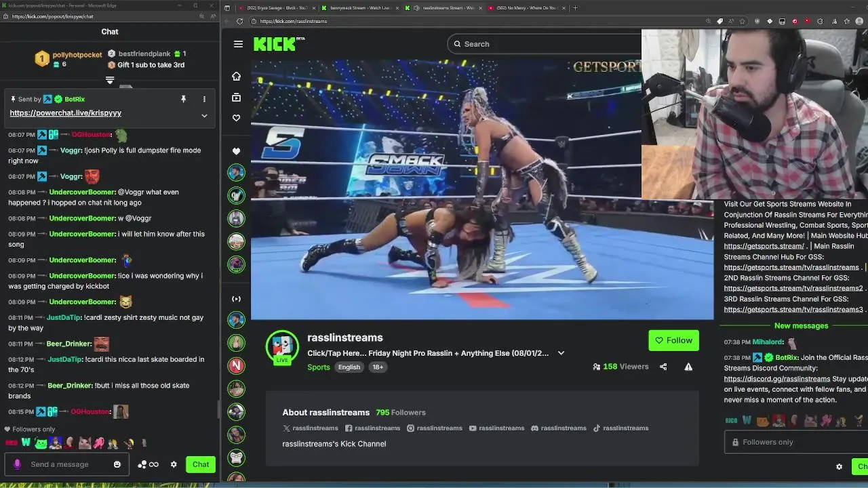Image resolution: width=868 pixels, height=488 pixels.
Task: Click the Follow button
Action: (x=673, y=340)
